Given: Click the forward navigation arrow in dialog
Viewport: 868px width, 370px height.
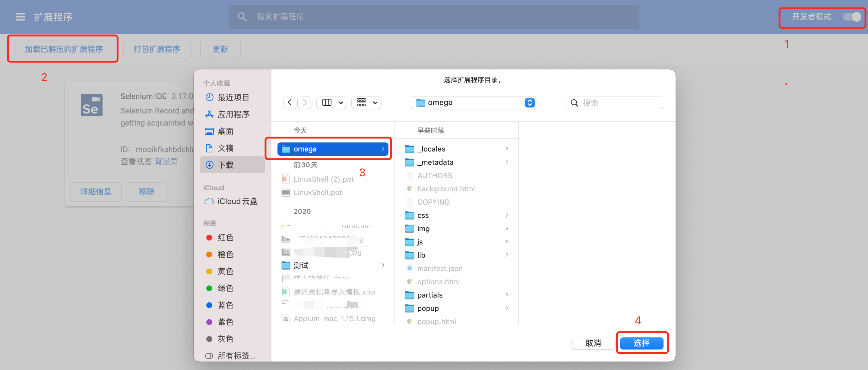Looking at the screenshot, I should [x=305, y=103].
